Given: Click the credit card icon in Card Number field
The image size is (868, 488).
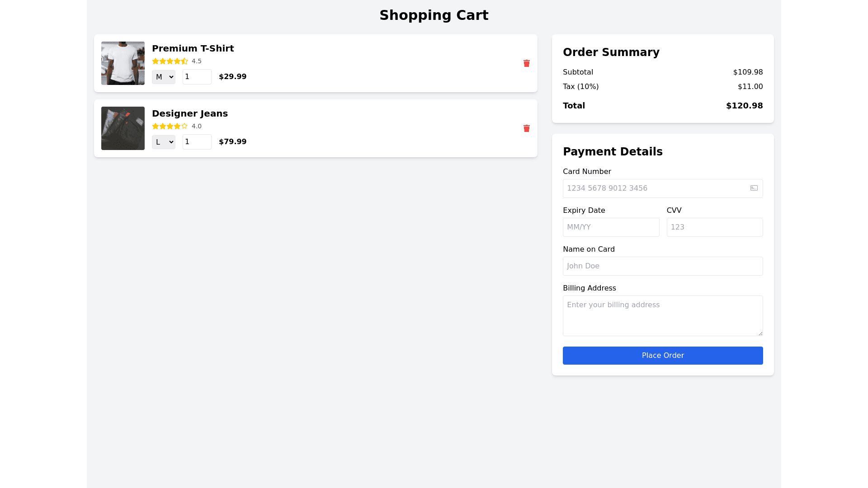Looking at the screenshot, I should click(x=754, y=188).
